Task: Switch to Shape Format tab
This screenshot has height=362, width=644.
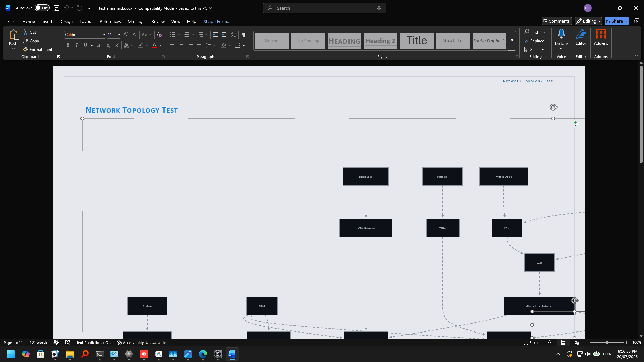Action: pos(217,21)
